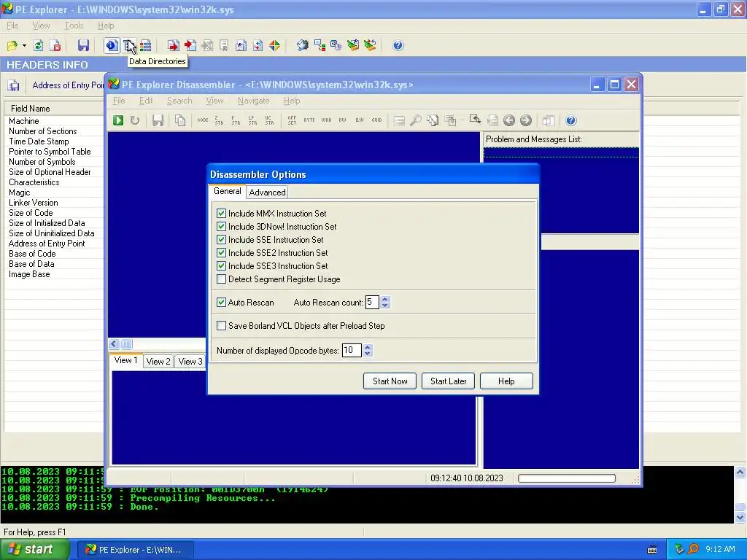This screenshot has height=560, width=747.
Task: Click the Disassembler copy icon
Action: coord(180,120)
